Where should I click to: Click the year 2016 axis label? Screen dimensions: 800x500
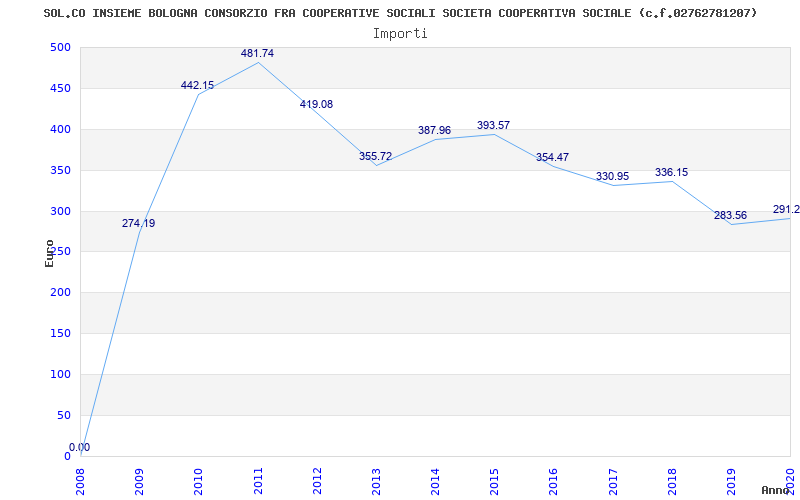554,481
